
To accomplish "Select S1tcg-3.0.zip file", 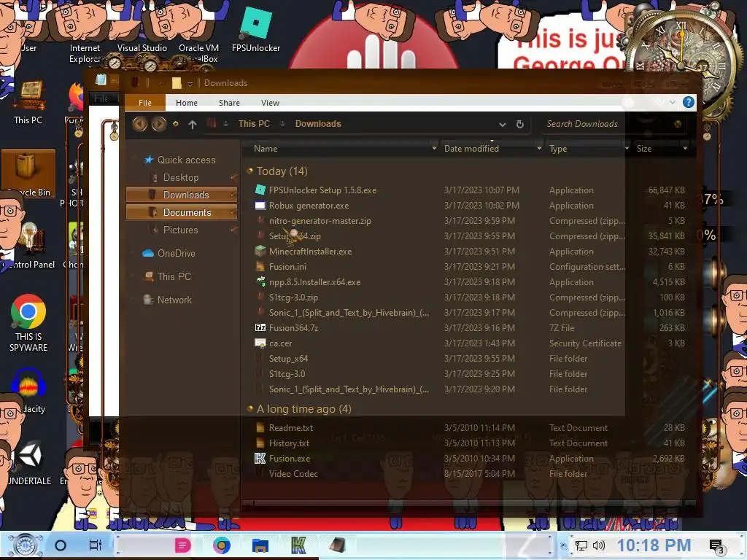I will [x=293, y=297].
